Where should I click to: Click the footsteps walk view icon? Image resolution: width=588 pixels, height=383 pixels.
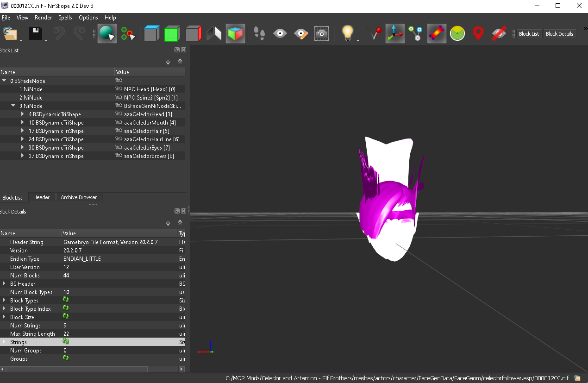pyautogui.click(x=259, y=33)
